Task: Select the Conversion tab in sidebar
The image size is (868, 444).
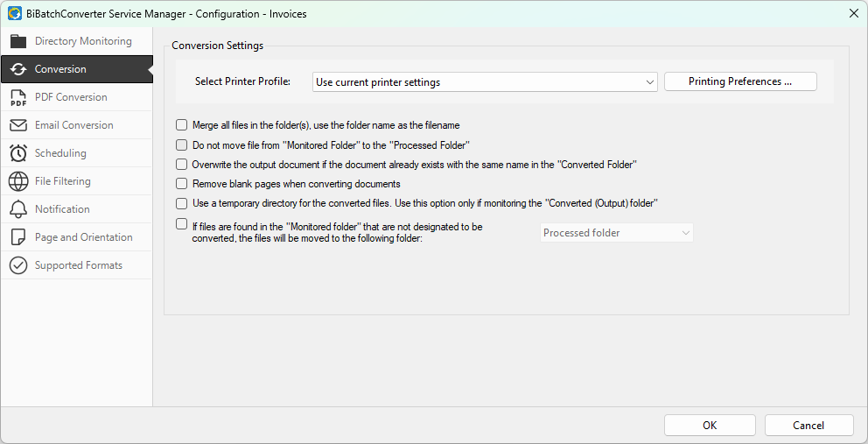Action: (60, 69)
